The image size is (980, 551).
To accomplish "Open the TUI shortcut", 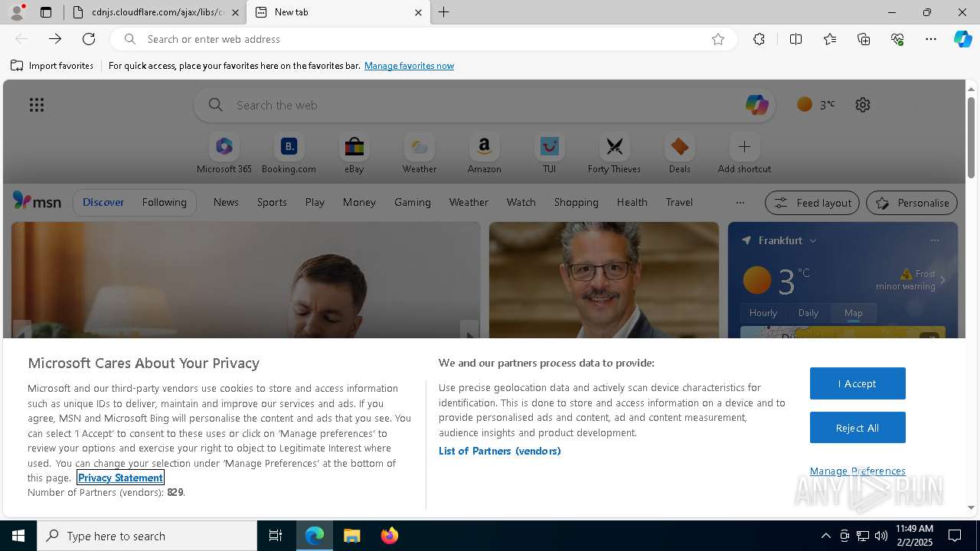I will point(549,154).
